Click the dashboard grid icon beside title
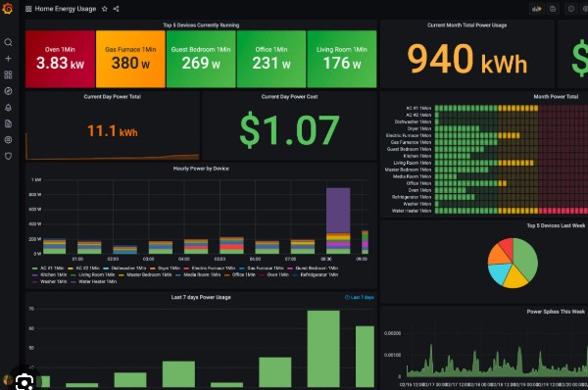Screen dimensions: 588x390 (28, 9)
